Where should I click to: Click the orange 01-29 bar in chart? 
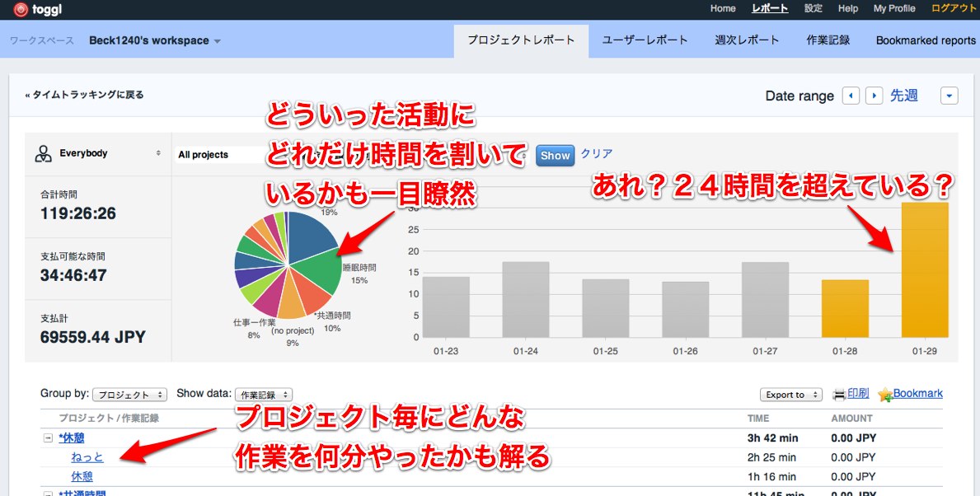(925, 272)
